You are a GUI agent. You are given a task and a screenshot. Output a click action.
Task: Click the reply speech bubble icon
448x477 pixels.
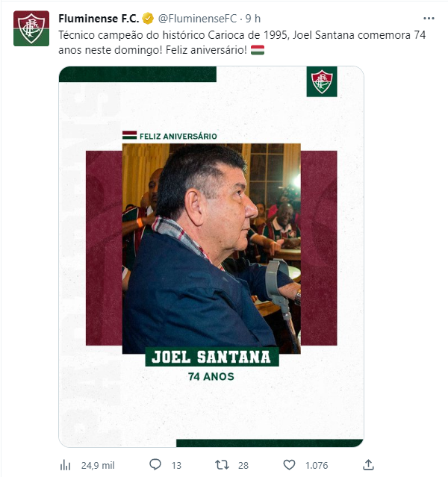point(155,464)
